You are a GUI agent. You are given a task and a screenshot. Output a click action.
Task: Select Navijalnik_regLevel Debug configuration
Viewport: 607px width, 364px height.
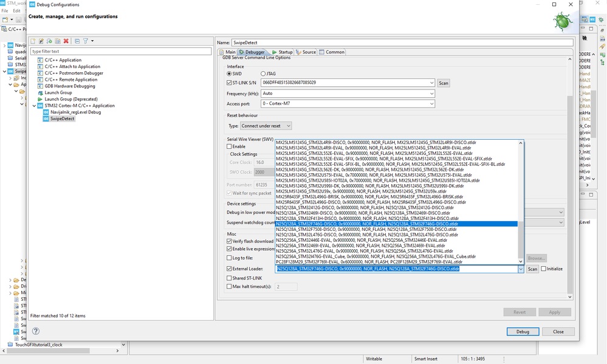[75, 112]
